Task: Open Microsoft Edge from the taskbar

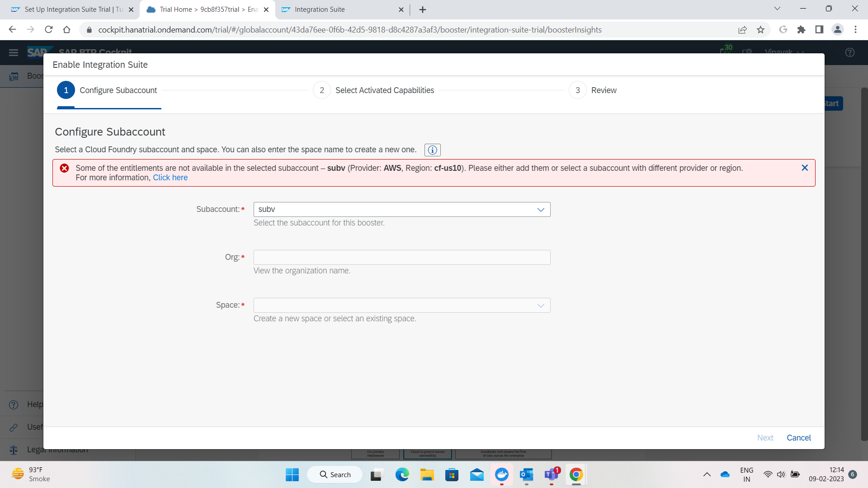Action: click(402, 474)
